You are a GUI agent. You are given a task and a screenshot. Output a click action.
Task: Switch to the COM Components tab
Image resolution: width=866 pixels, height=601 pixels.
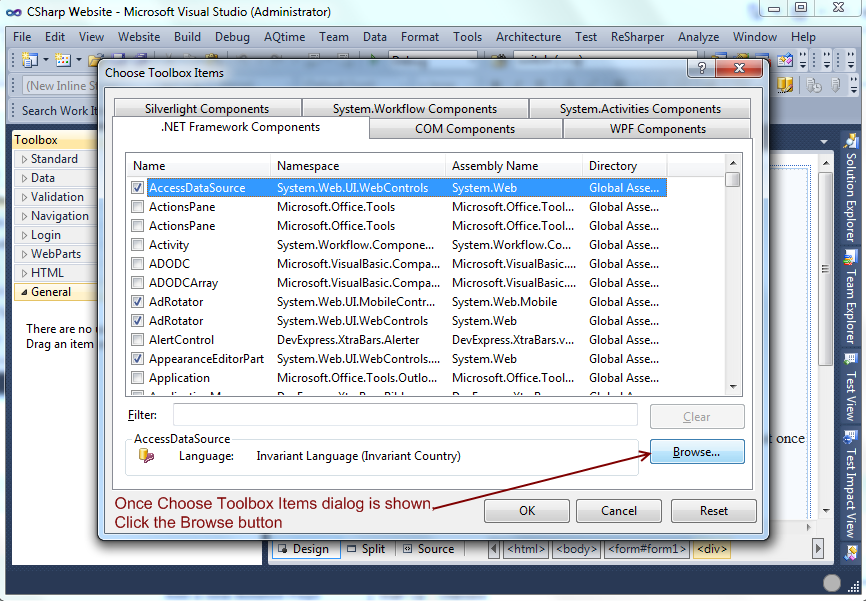click(x=465, y=129)
